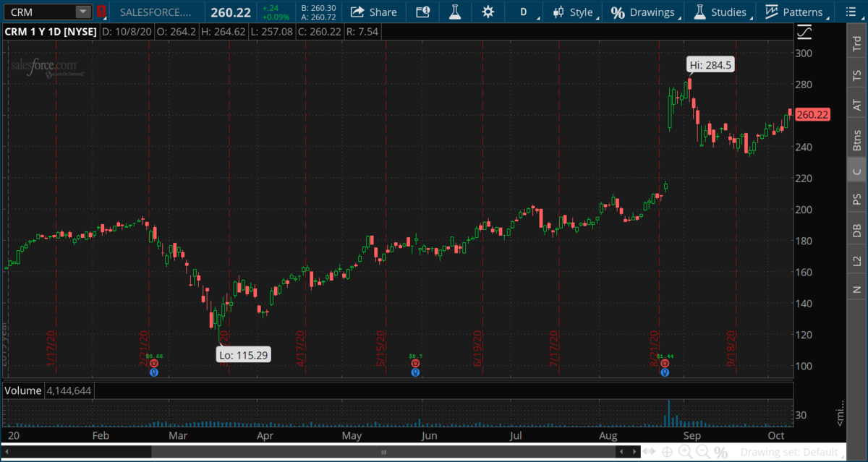Open the Style menu
This screenshot has width=868, height=462.
tap(574, 12)
